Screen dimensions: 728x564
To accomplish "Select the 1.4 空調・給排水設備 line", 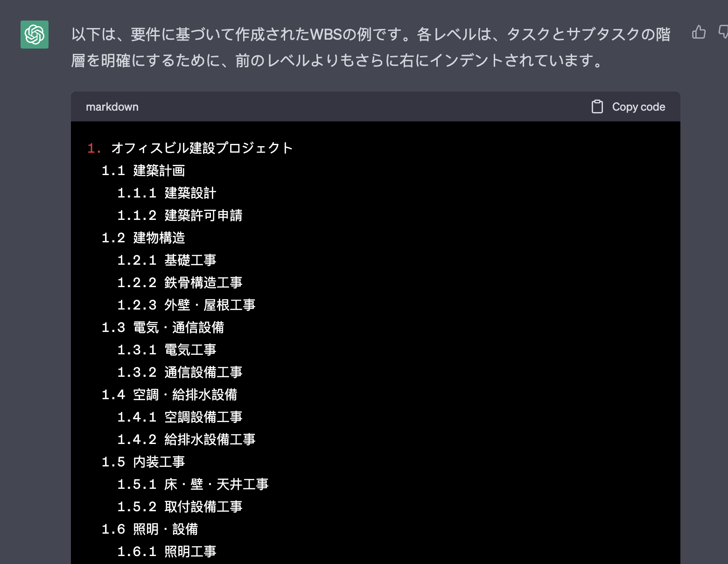I will pyautogui.click(x=169, y=395).
